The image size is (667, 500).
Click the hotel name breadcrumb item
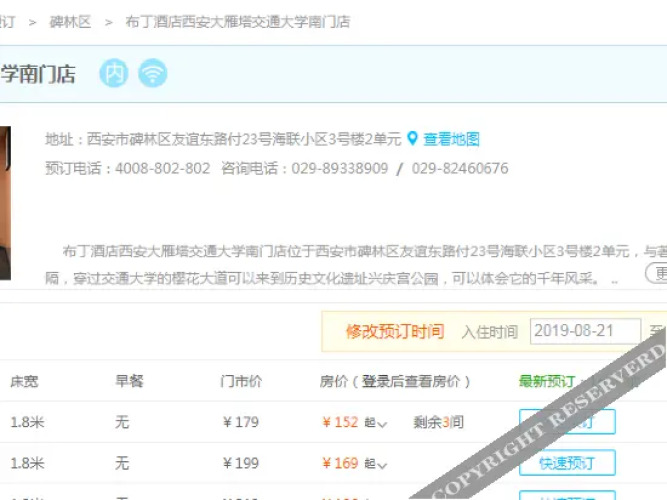point(237,21)
